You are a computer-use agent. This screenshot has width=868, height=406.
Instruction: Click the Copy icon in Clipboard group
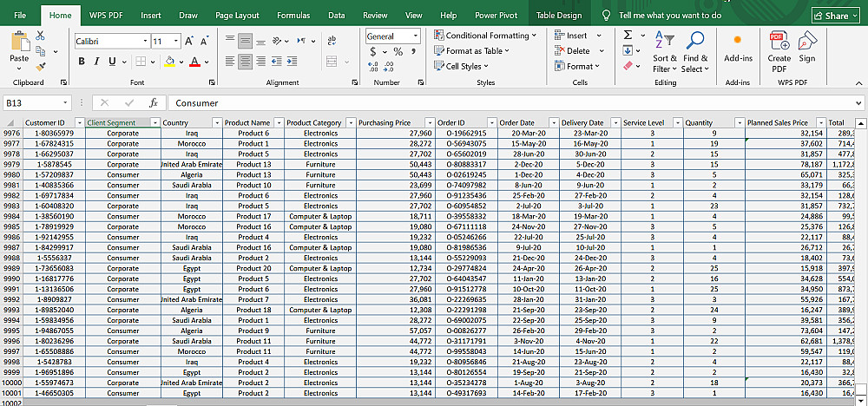(40, 51)
